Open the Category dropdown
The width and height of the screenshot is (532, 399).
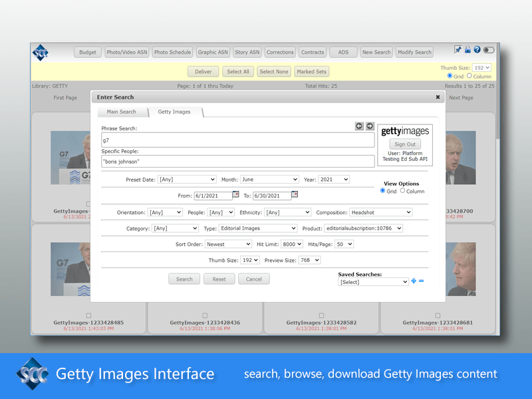[x=175, y=228]
